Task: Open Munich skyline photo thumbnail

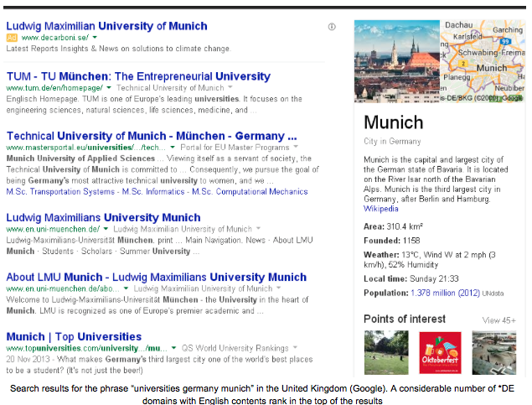Action: [x=397, y=61]
